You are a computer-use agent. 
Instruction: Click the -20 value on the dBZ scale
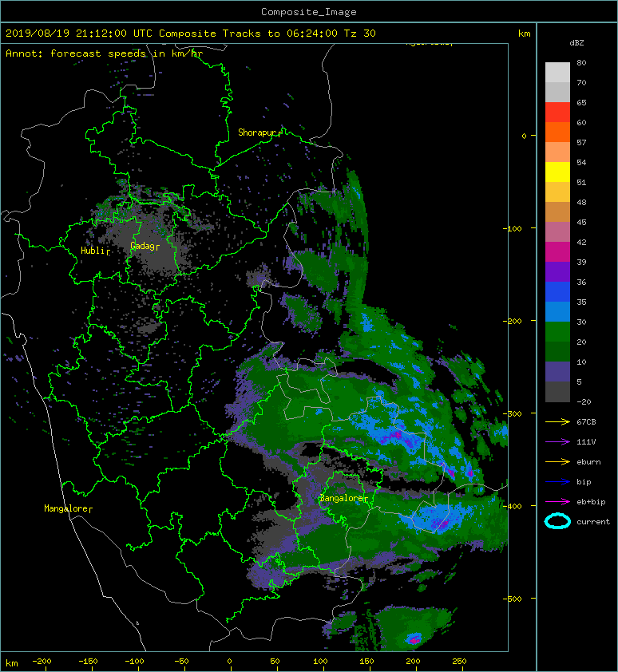pyautogui.click(x=584, y=401)
